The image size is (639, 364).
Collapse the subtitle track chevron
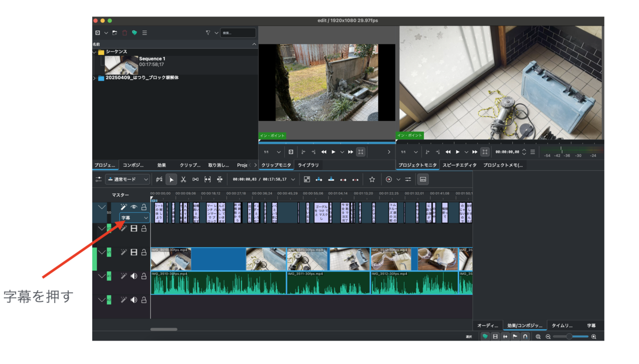click(102, 207)
